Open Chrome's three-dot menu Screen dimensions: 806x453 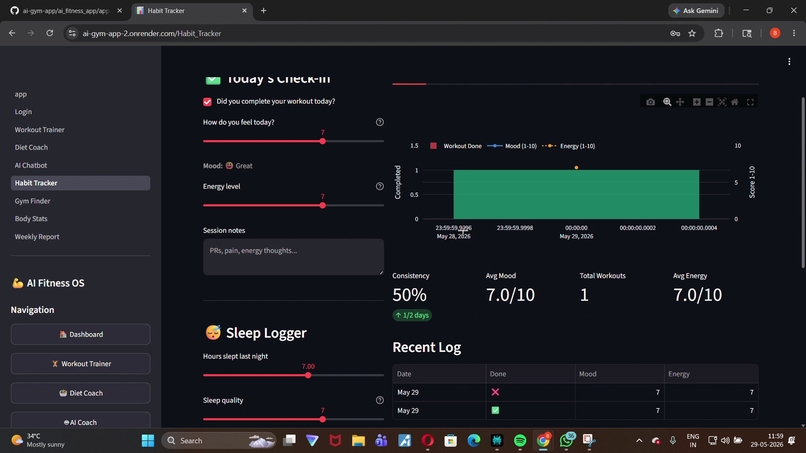click(794, 33)
